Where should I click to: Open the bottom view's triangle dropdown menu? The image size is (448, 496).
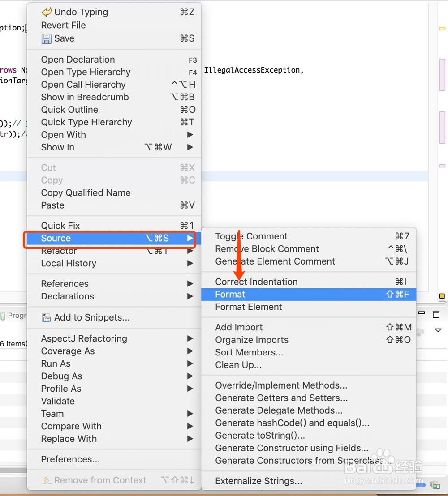pyautogui.click(x=438, y=330)
